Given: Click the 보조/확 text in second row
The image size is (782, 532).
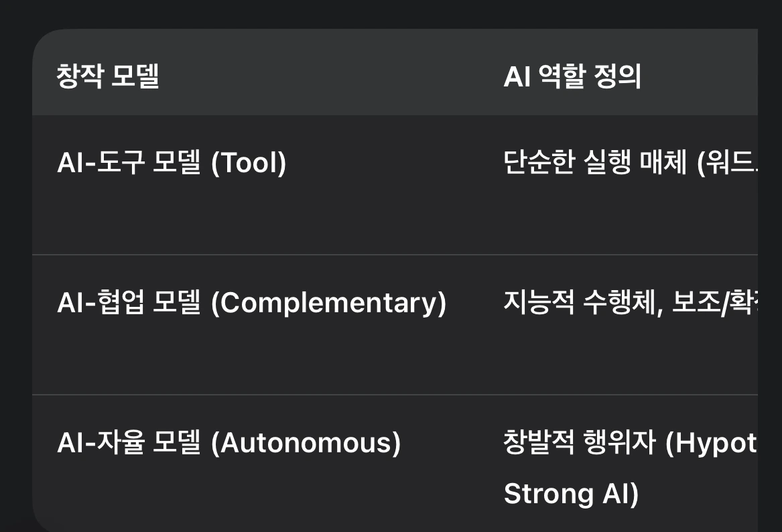Looking at the screenshot, I should [715, 303].
